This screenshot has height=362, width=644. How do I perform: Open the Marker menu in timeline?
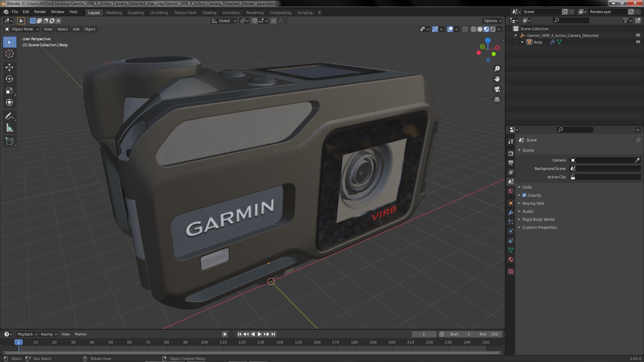click(80, 334)
